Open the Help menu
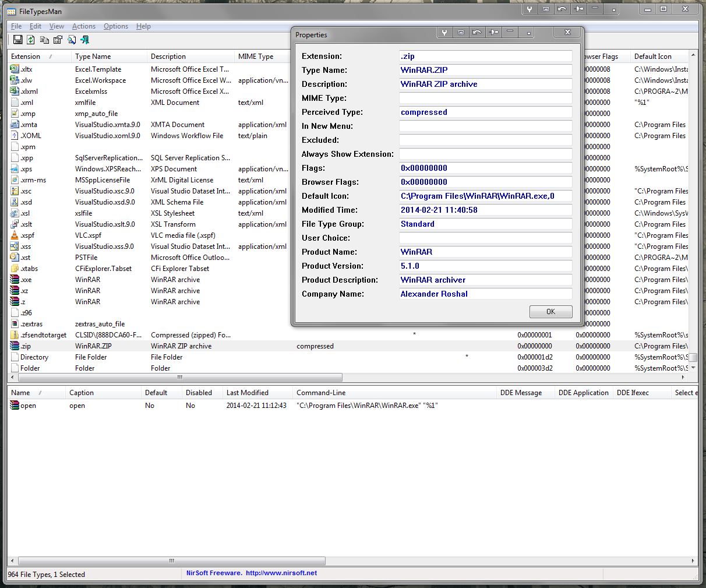 pos(143,26)
